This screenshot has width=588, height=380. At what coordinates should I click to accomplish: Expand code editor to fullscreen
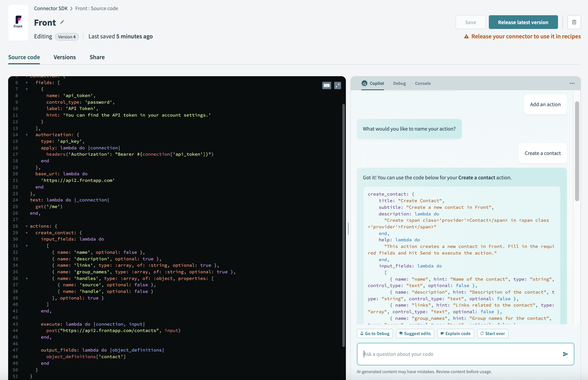coord(337,86)
